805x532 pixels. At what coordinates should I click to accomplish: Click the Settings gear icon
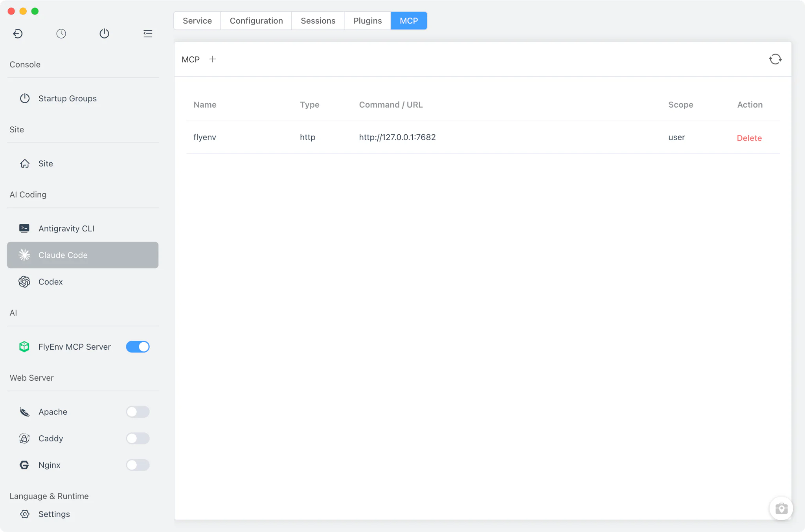25,514
